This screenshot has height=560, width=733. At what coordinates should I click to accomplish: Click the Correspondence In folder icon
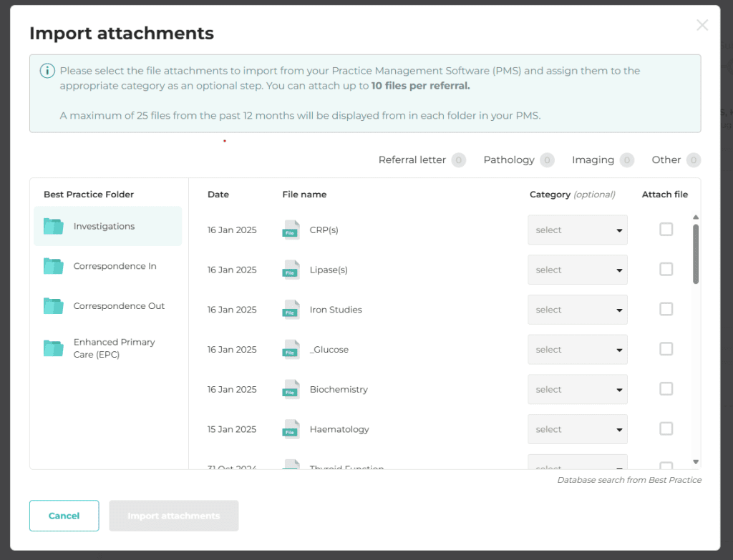[54, 266]
